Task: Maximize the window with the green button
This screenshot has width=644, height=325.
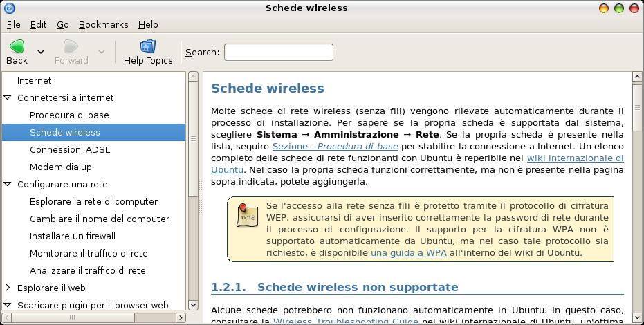Action: coord(619,8)
